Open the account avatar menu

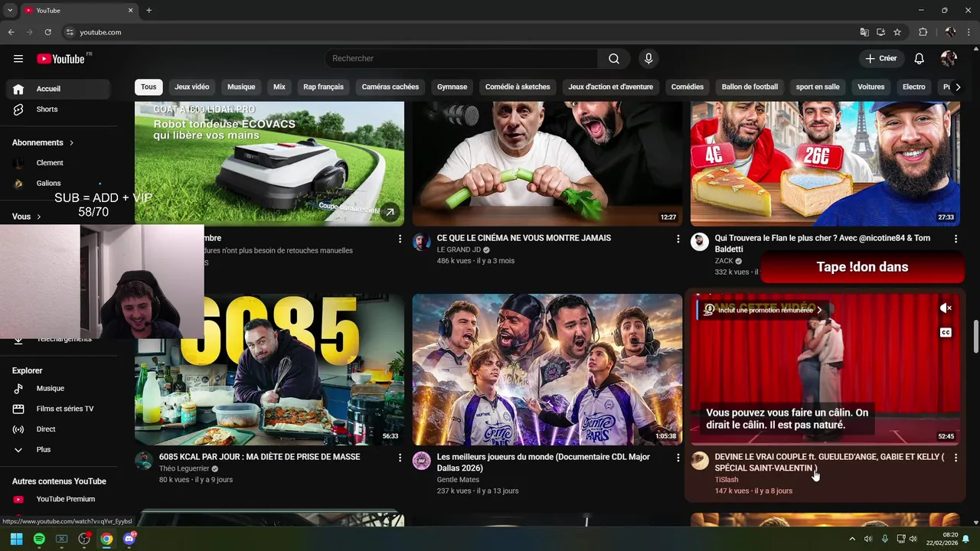[949, 59]
